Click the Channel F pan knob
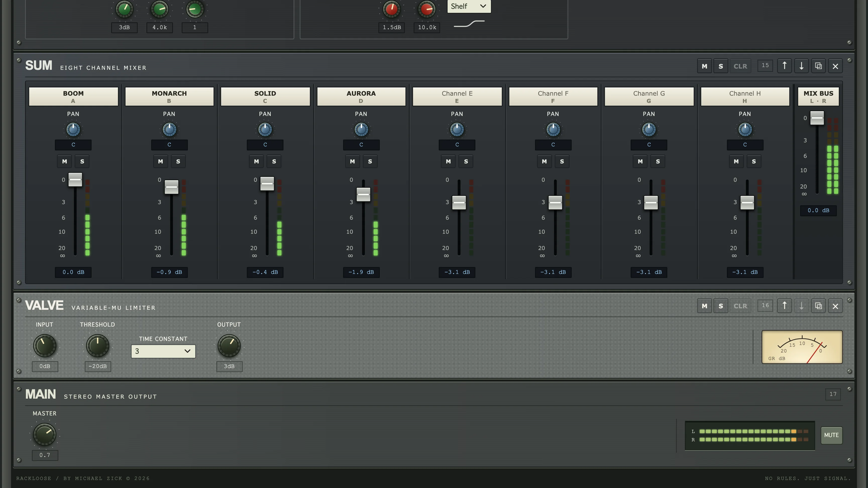Image resolution: width=868 pixels, height=488 pixels. tap(553, 129)
